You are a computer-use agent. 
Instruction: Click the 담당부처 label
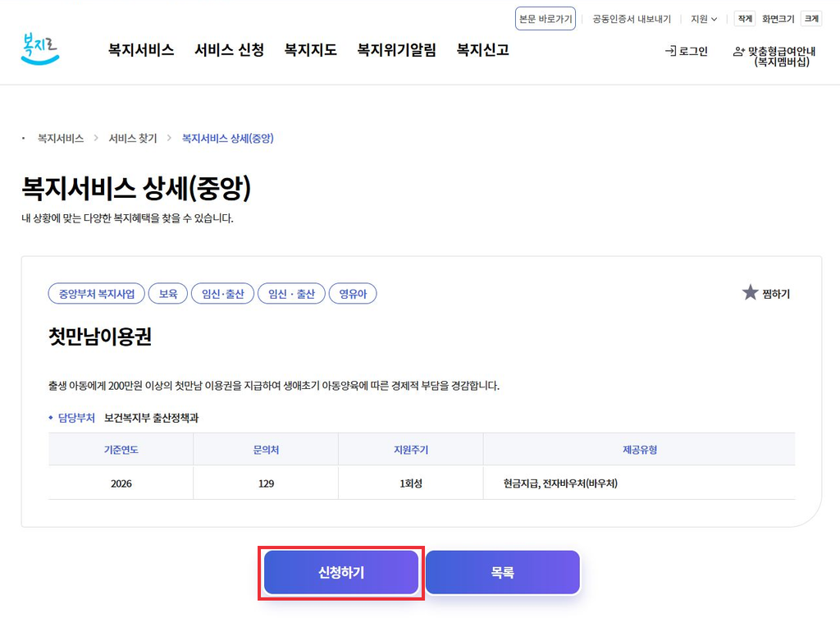[x=76, y=418]
